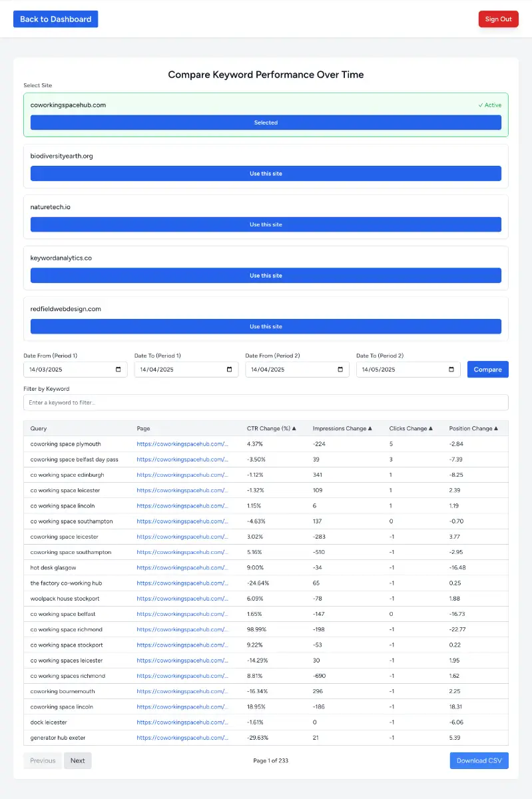Sort table by Impressions Change column

click(342, 429)
